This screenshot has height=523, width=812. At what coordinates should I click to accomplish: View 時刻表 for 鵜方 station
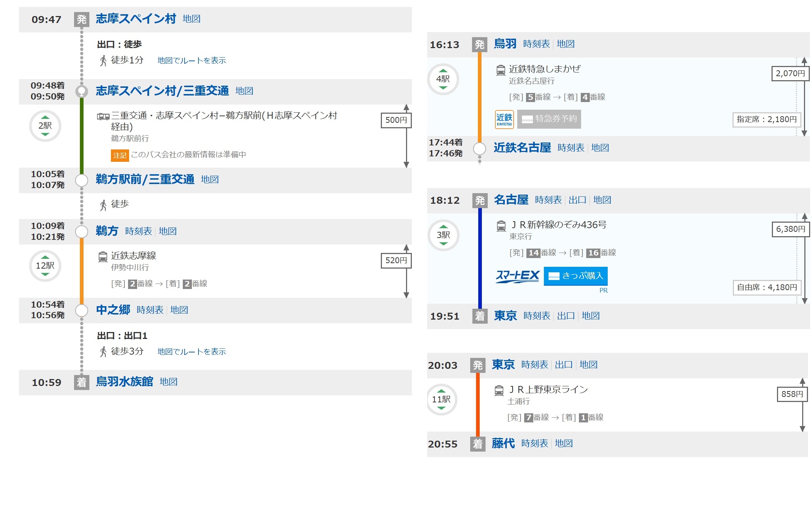pos(138,231)
